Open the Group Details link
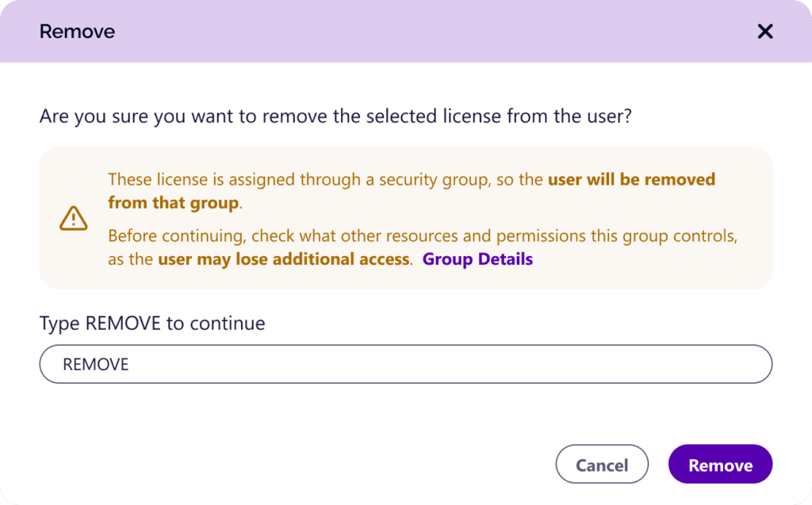 [x=477, y=258]
